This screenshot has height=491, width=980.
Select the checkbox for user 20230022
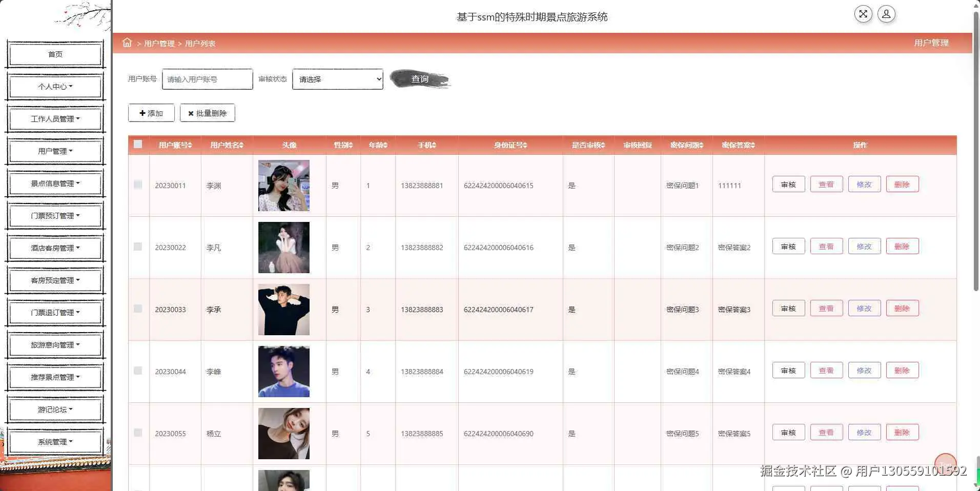(138, 247)
